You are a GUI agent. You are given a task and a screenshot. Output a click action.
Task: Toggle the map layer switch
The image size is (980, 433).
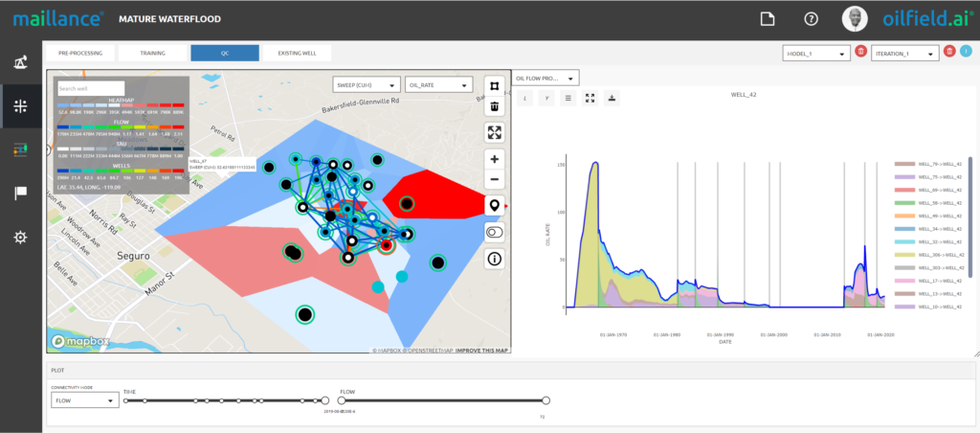coord(495,232)
